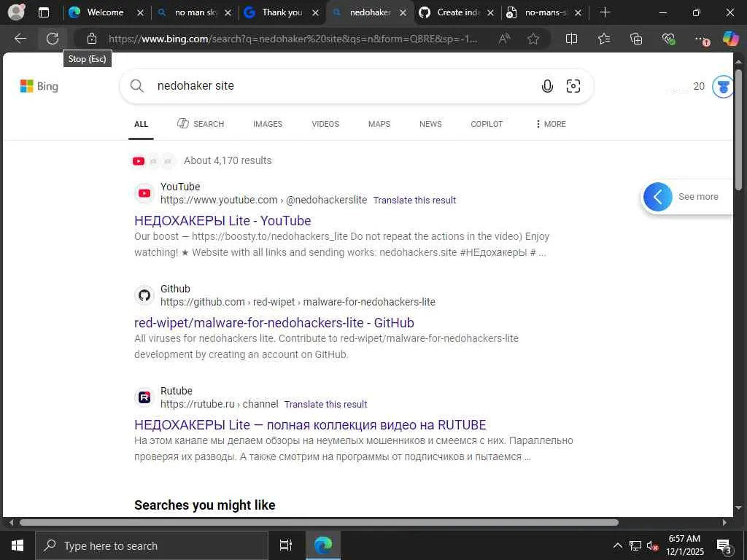The height and width of the screenshot is (560, 747).
Task: Open the notification center icon
Action: pyautogui.click(x=724, y=546)
